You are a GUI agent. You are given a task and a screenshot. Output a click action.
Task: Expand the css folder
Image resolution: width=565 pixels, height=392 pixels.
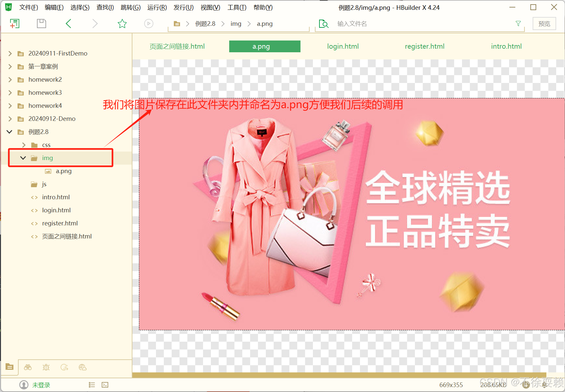24,145
